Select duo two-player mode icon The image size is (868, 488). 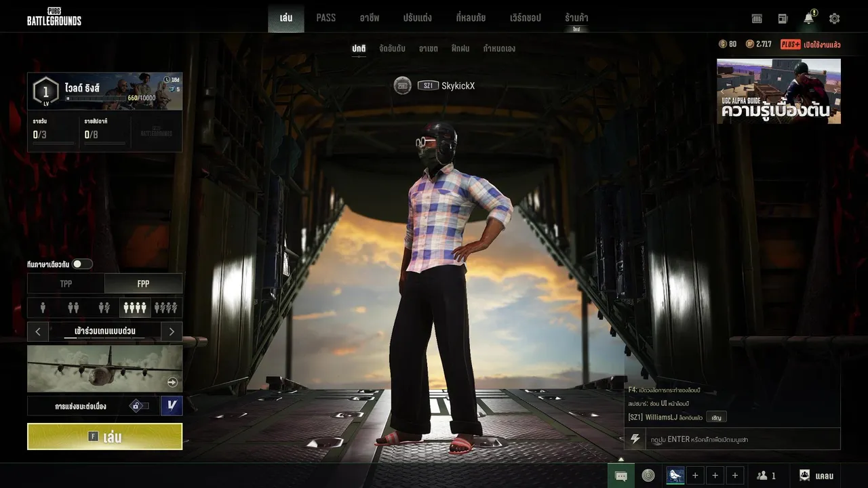tap(73, 308)
